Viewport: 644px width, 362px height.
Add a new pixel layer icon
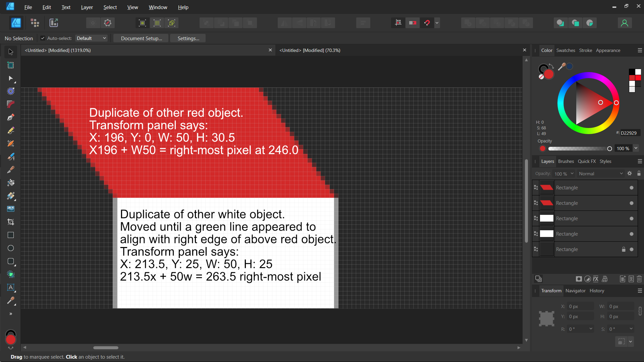631,279
